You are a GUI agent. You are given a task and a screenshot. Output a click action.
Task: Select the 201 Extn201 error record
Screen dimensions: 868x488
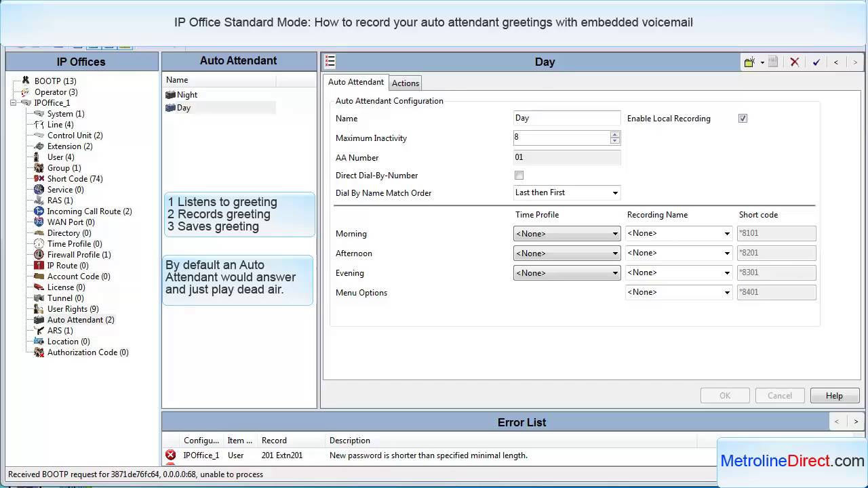[x=282, y=455]
